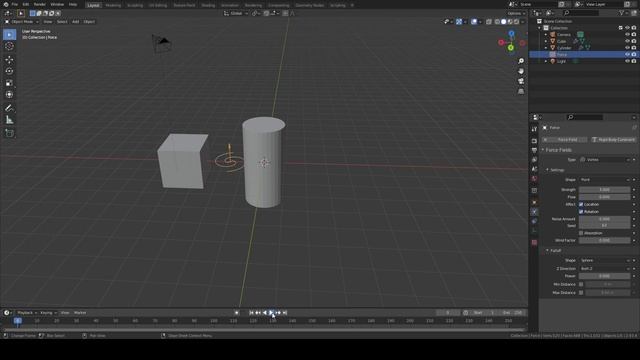Jump to the end frame
640x360 pixels.
click(x=285, y=313)
